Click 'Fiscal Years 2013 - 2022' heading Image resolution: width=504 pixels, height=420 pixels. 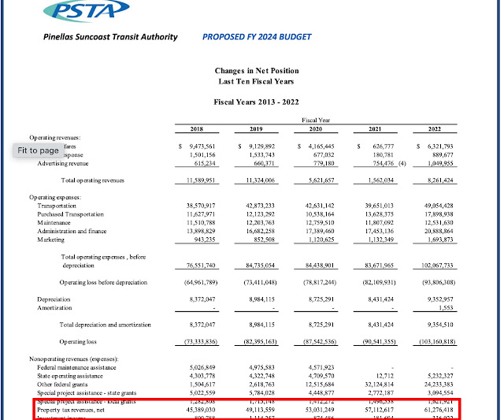pos(256,102)
